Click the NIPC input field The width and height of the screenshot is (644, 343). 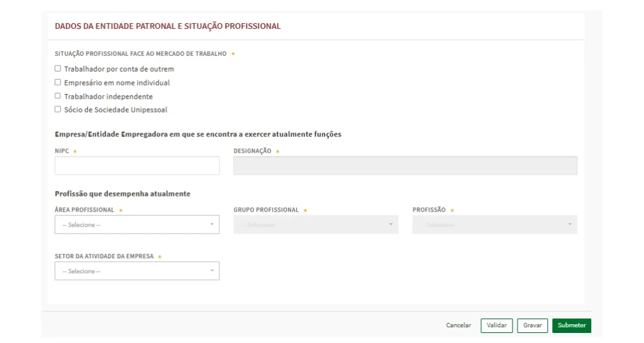pos(137,166)
